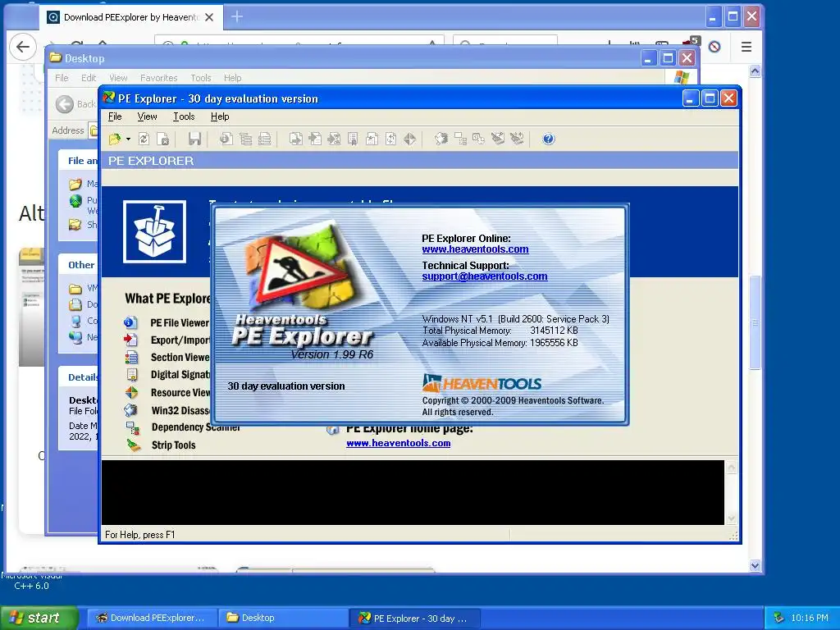Click the Strip Tools feature icon

coord(134,445)
